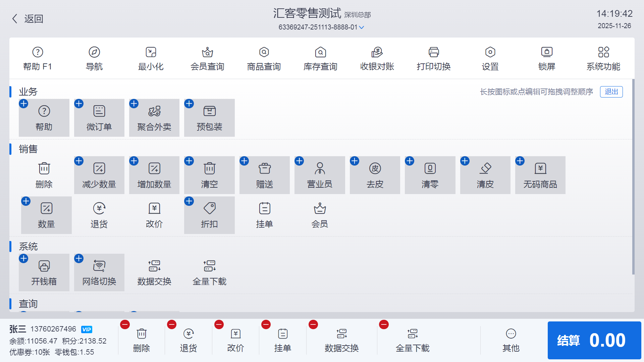Click the vertical scrollbar on the right
The height and width of the screenshot is (362, 644).
tap(633, 177)
